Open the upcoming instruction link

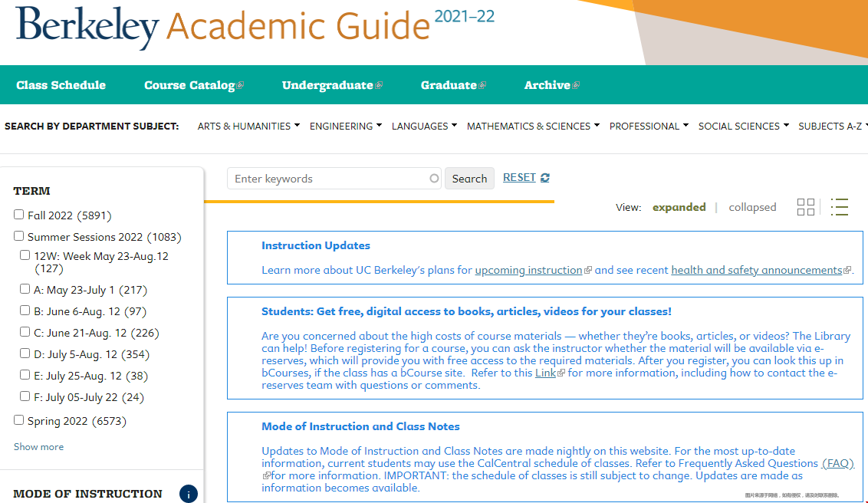tap(528, 270)
